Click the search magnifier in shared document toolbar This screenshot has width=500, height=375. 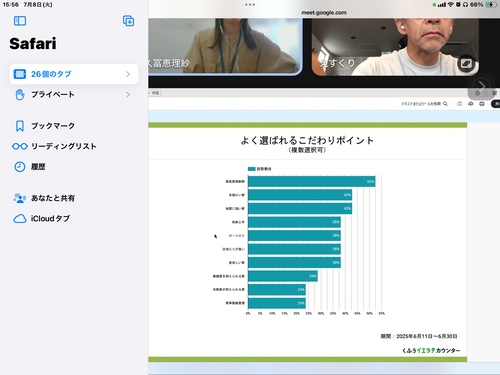tap(445, 104)
